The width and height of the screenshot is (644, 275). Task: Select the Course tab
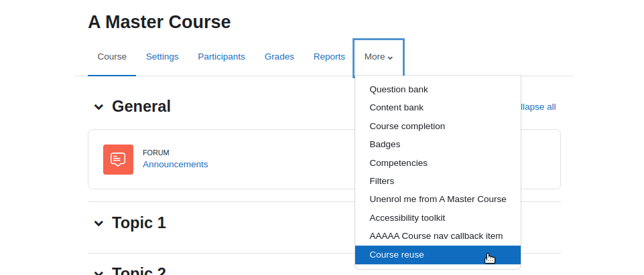pyautogui.click(x=112, y=57)
